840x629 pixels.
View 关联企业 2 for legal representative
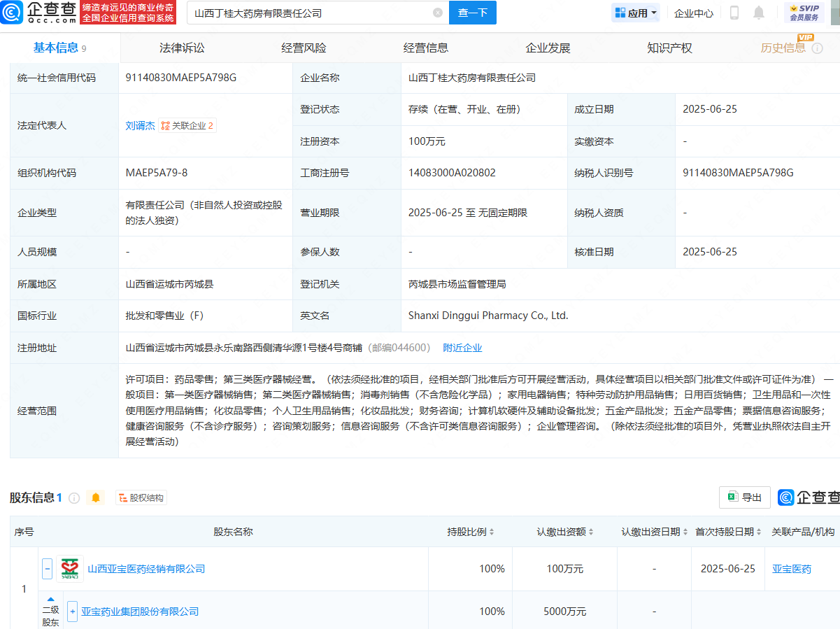187,126
